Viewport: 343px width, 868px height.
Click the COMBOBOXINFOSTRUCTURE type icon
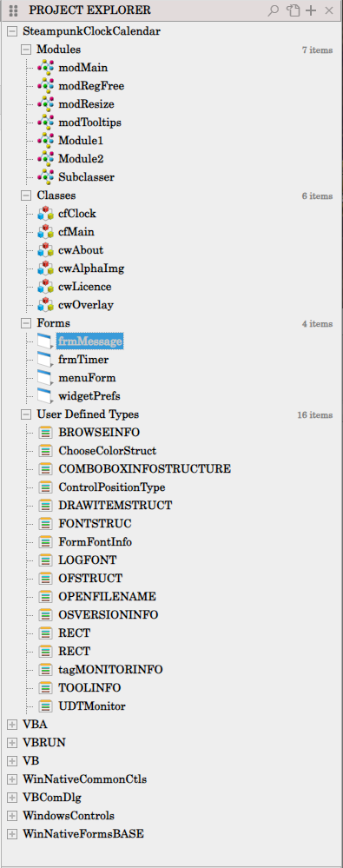tap(46, 469)
